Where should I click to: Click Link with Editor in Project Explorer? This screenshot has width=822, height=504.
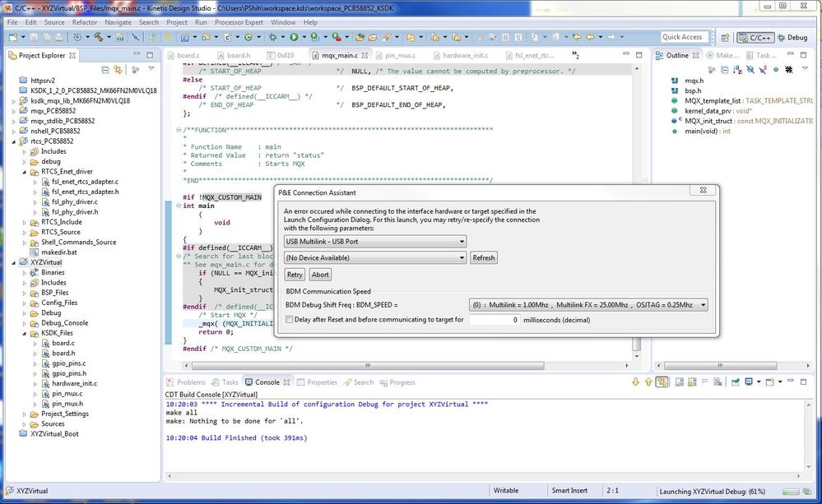[118, 70]
